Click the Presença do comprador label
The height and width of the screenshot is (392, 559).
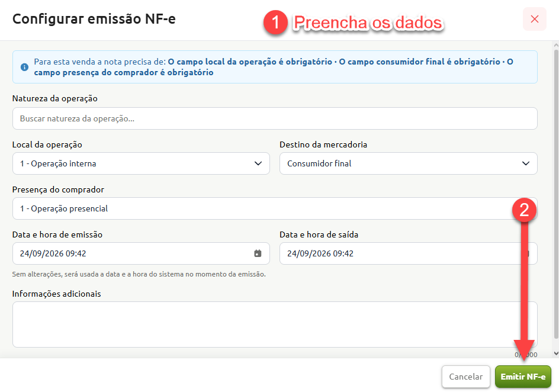[58, 189]
